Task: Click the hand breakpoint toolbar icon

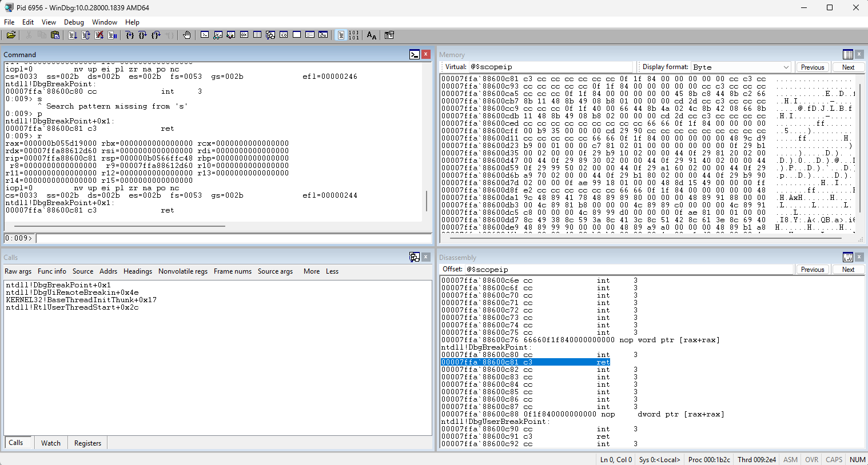Action: [186, 35]
